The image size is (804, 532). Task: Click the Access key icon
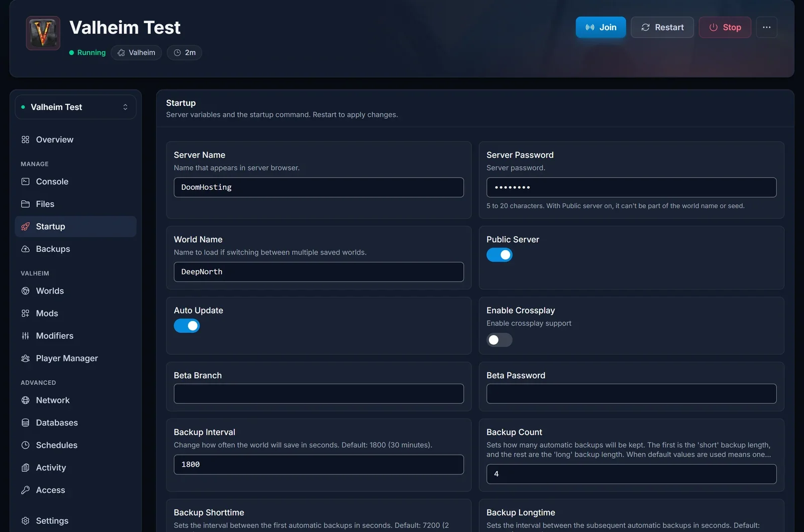click(x=26, y=490)
